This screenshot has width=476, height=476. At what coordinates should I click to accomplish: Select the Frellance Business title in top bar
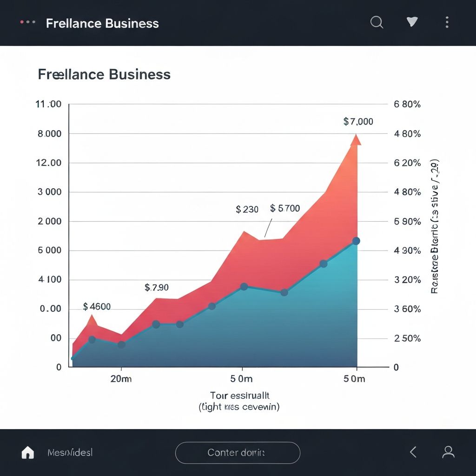(x=102, y=23)
